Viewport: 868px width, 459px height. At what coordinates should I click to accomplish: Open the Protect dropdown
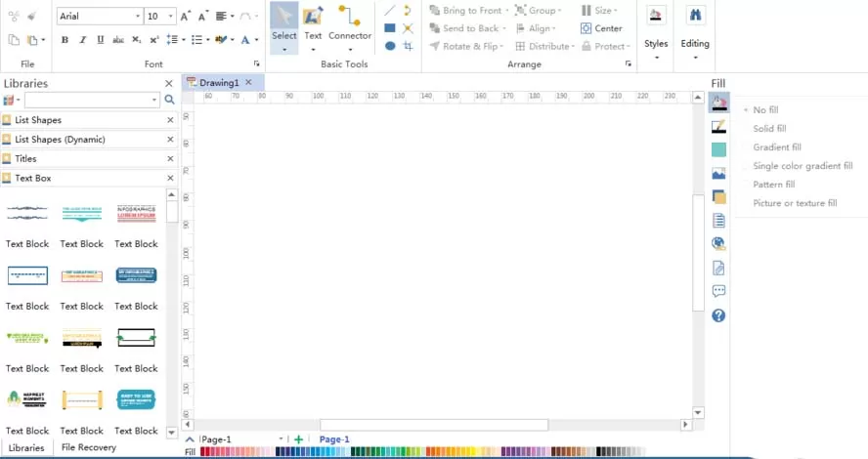click(x=606, y=47)
